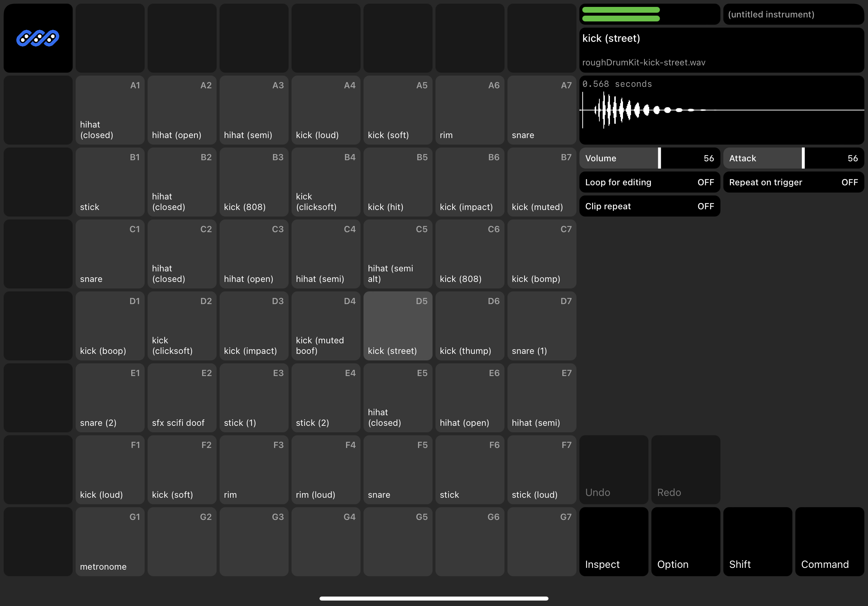
Task: Click the Redo button
Action: pos(686,470)
